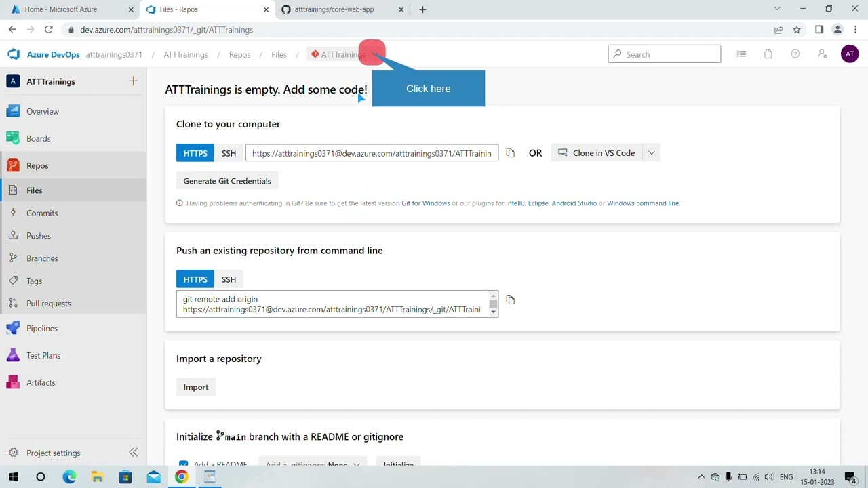868x488 pixels.
Task: Click the browser address bar
Action: click(x=420, y=30)
